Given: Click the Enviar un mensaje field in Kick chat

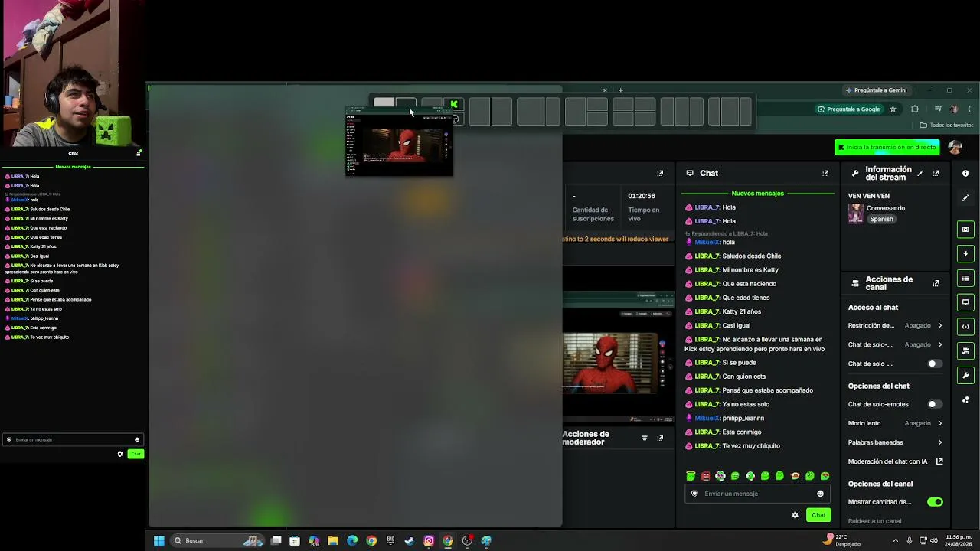Looking at the screenshot, I should pyautogui.click(x=756, y=494).
